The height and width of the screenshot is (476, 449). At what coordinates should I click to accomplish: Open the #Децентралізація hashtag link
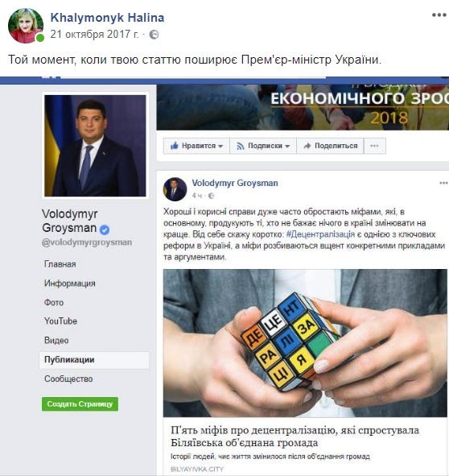pyautogui.click(x=320, y=234)
